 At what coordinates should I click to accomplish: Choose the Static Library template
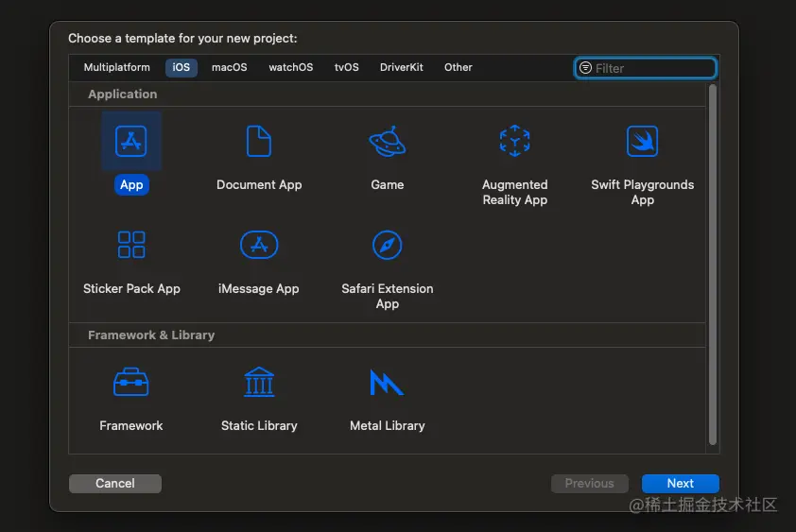pos(259,383)
